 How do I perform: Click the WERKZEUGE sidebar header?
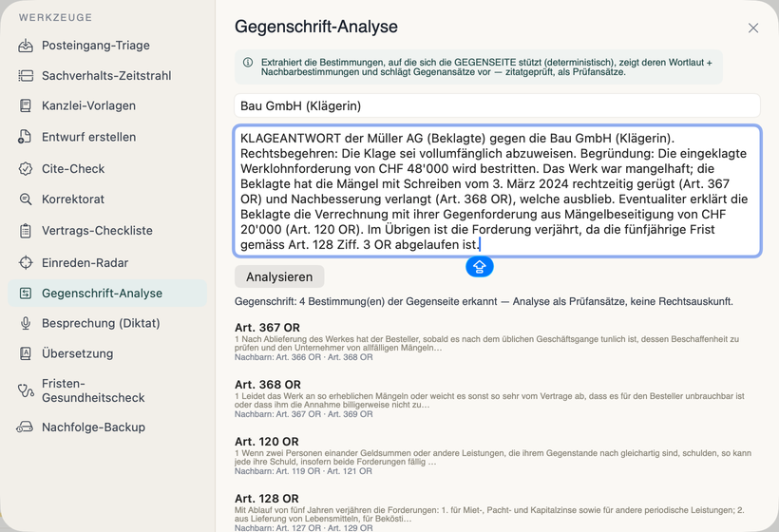coord(56,17)
